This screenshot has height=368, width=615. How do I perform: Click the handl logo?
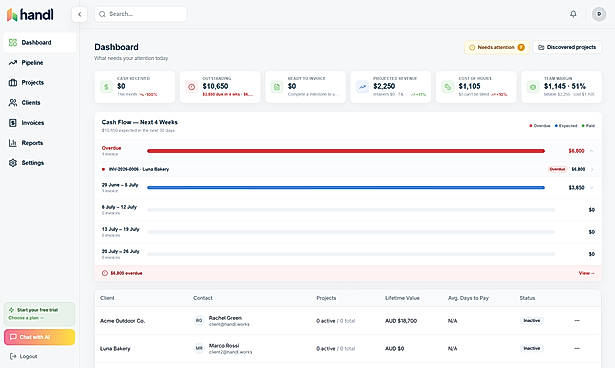[30, 15]
